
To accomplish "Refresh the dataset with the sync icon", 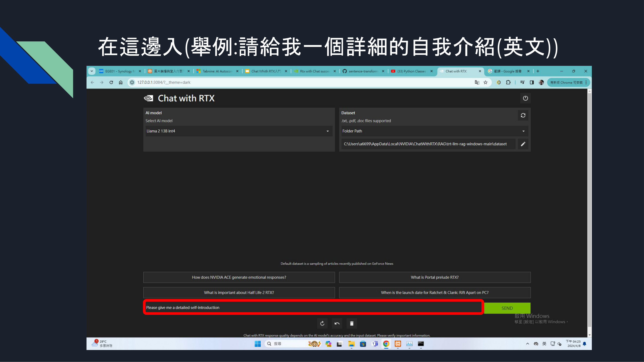I will click(523, 115).
